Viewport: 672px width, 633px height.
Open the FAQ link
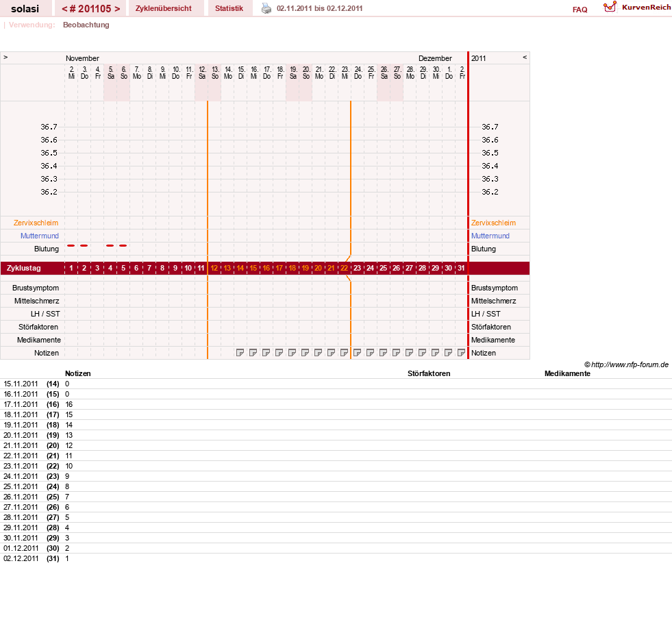tap(580, 10)
